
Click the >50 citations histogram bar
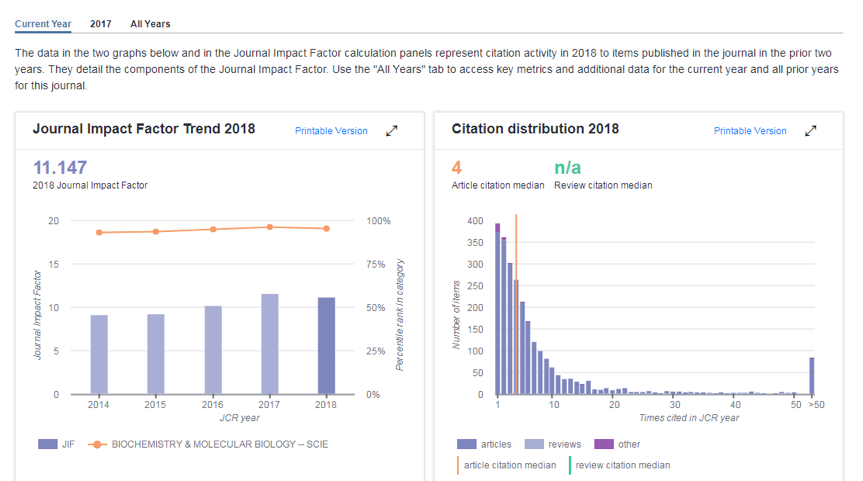[811, 375]
